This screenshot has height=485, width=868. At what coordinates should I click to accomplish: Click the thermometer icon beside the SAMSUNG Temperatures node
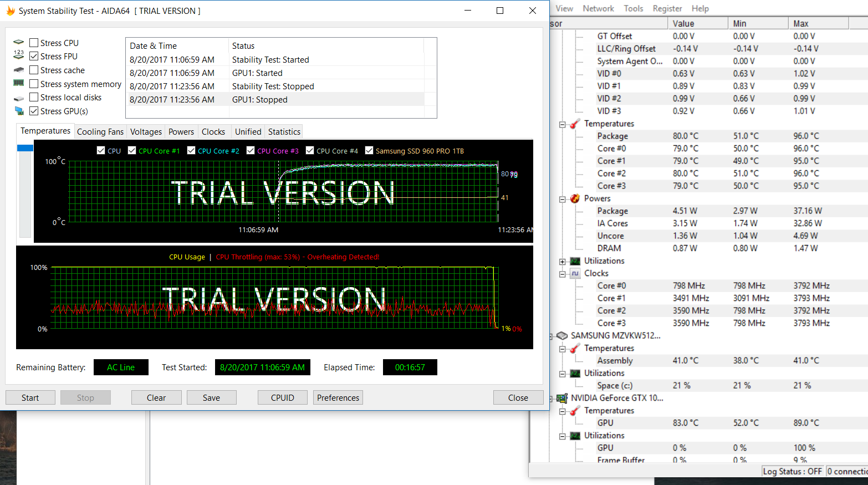tap(575, 348)
